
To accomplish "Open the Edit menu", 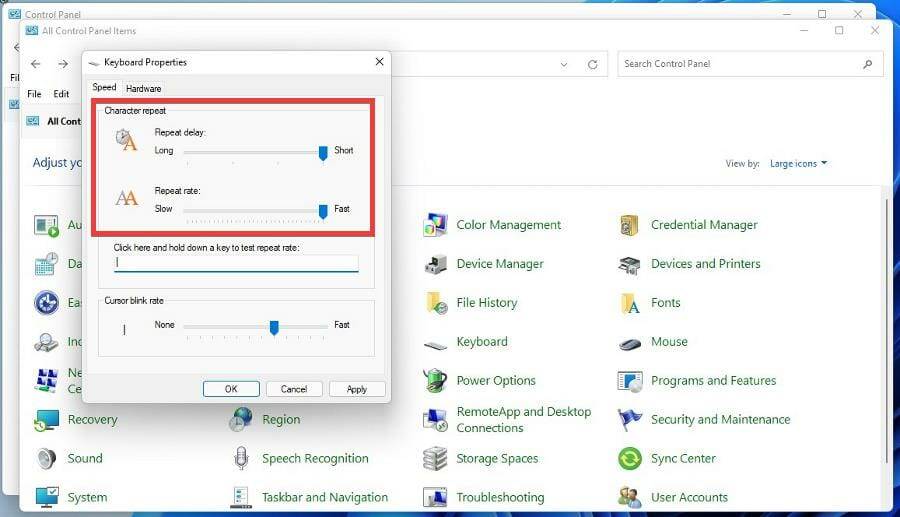I will [61, 94].
